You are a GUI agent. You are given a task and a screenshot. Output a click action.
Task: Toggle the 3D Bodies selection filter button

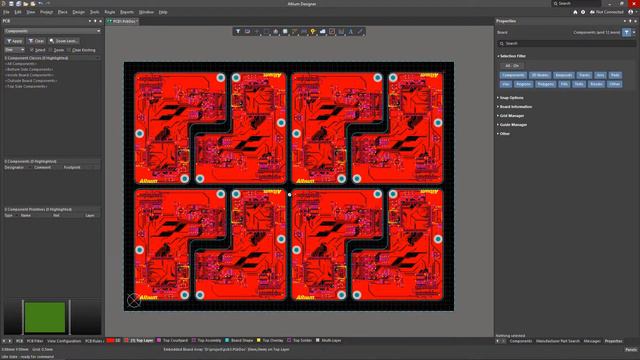(540, 75)
